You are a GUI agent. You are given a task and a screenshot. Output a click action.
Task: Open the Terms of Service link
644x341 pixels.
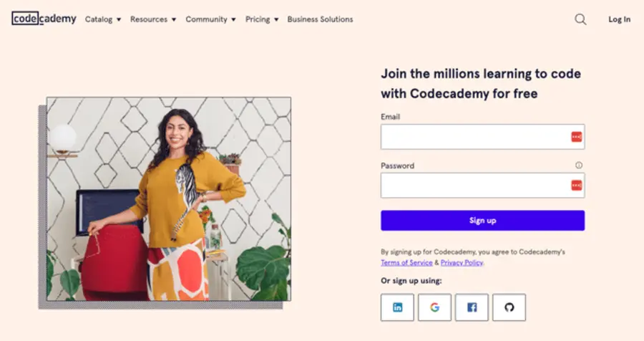[x=406, y=263]
